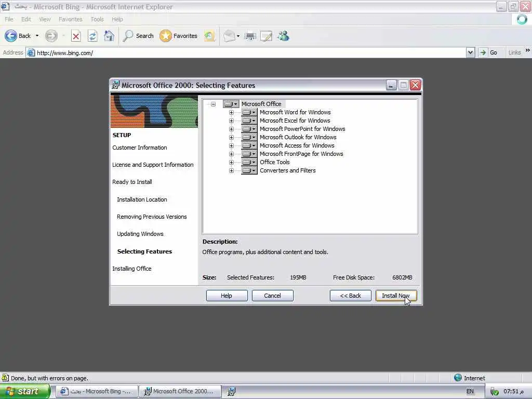The image size is (532, 399).
Task: Expand Microsoft Excel for Windows node
Action: coord(231,121)
